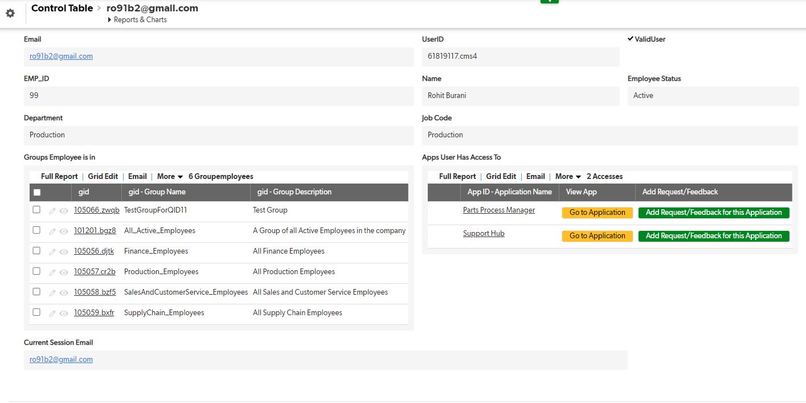Click the Email field link ro91b2@gmail.com

point(61,57)
